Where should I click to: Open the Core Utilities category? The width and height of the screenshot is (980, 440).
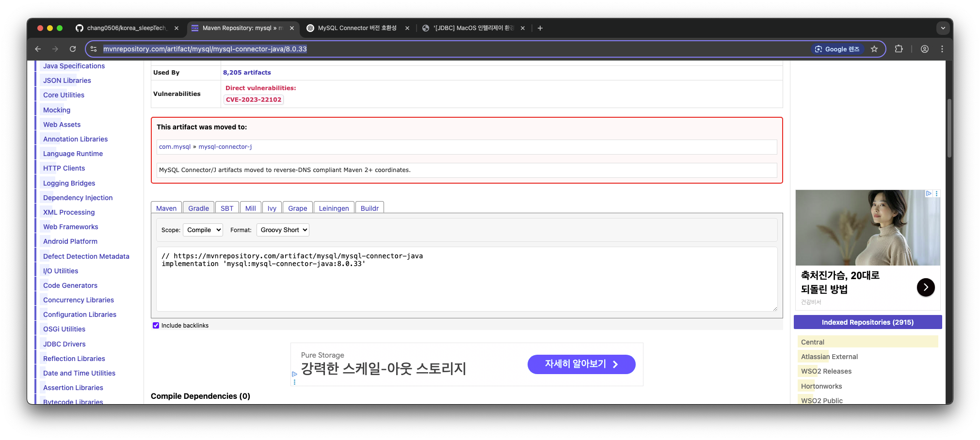(64, 95)
